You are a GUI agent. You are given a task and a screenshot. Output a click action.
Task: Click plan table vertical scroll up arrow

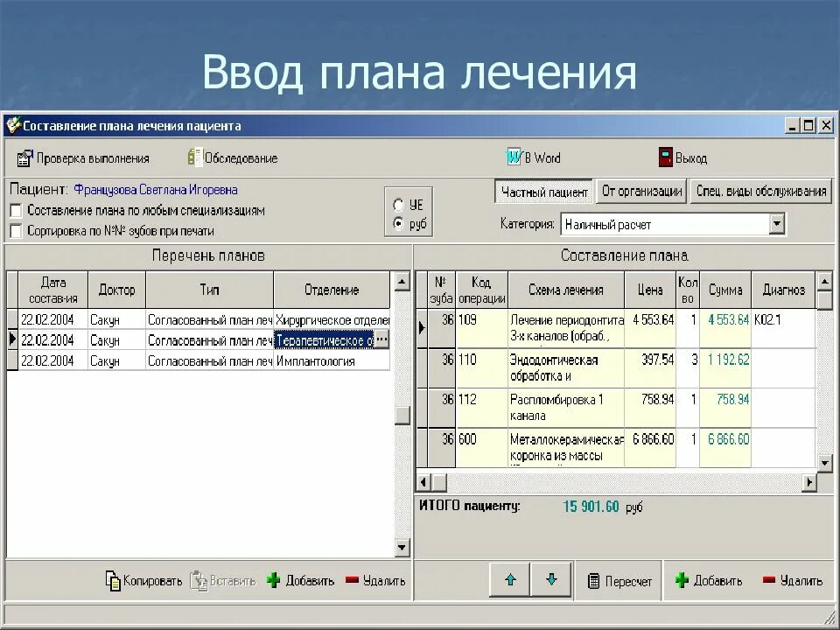tap(824, 281)
